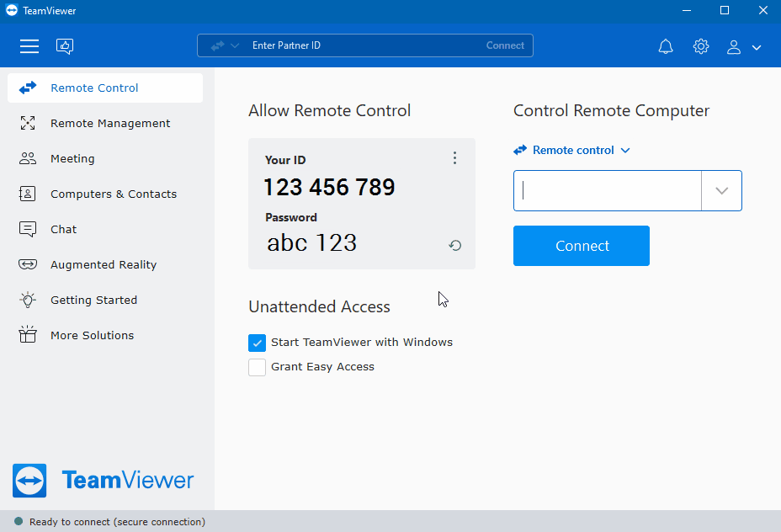This screenshot has width=781, height=532.
Task: Open the hamburger menu icon
Action: (x=29, y=46)
